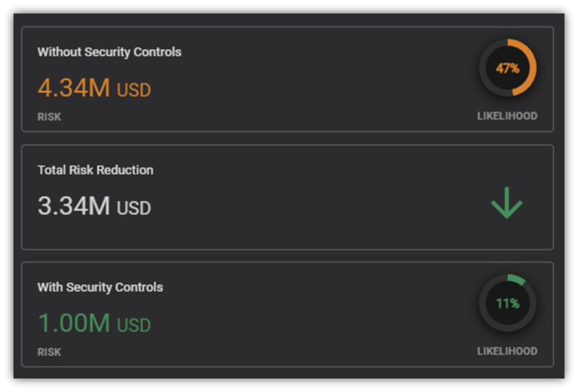Click the lower LIKELIHOOD label
Viewport: 578px width, 392px height.
tap(507, 351)
